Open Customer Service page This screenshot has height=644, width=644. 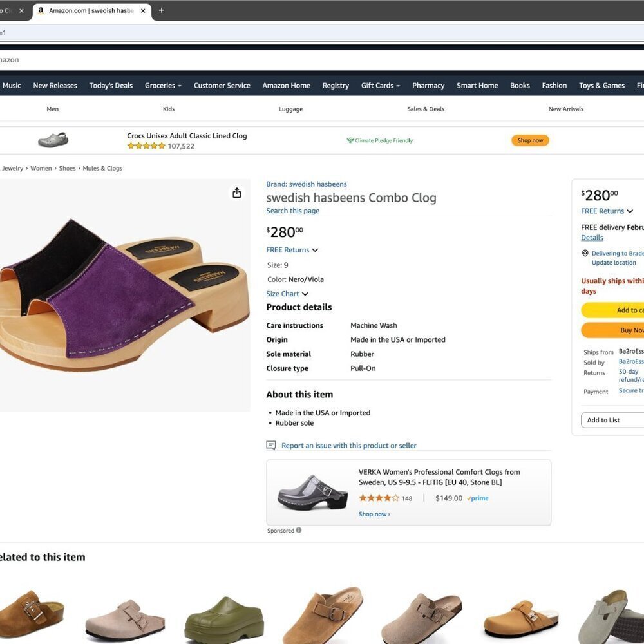tap(222, 86)
